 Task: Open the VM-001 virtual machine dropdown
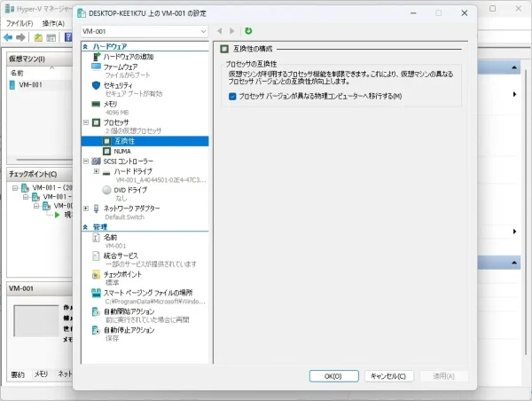[x=145, y=31]
